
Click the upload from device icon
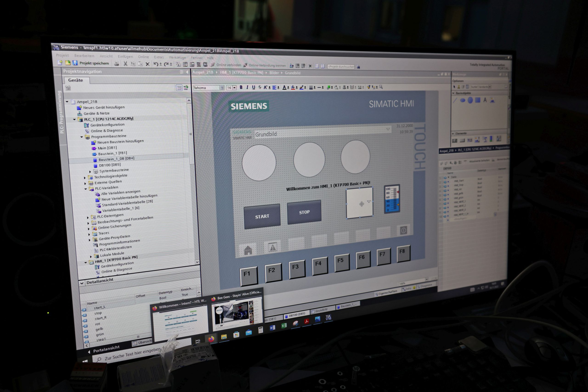pyautogui.click(x=192, y=65)
